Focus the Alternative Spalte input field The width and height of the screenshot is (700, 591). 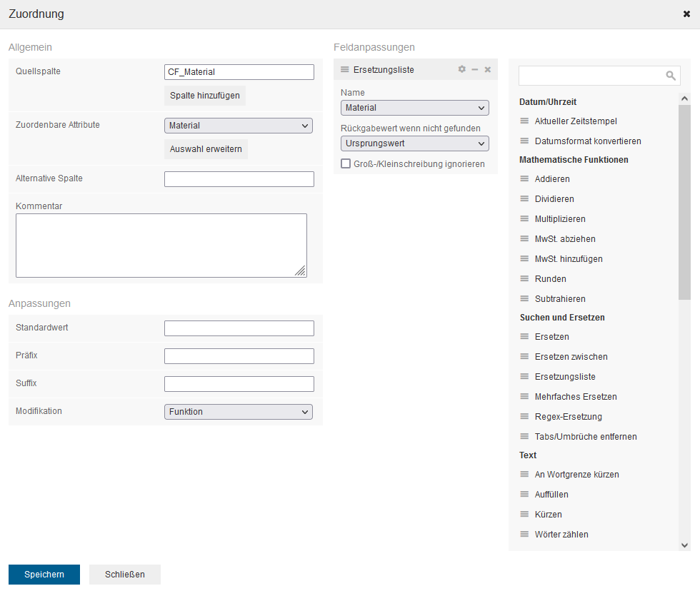(x=239, y=179)
